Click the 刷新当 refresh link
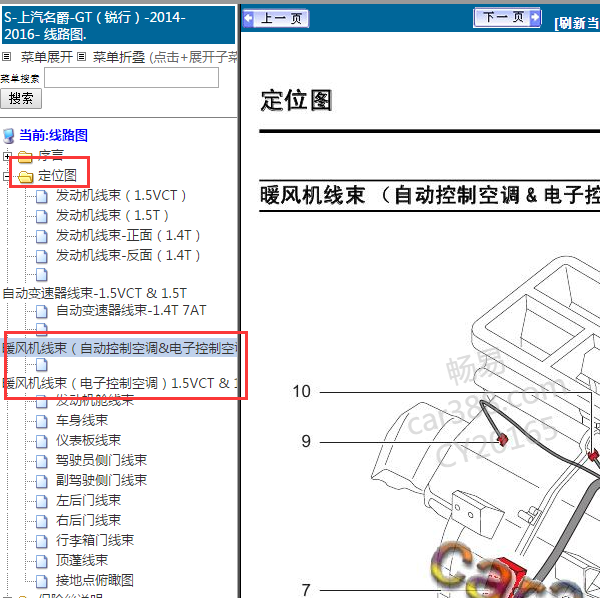The image size is (600, 598). [x=577, y=23]
